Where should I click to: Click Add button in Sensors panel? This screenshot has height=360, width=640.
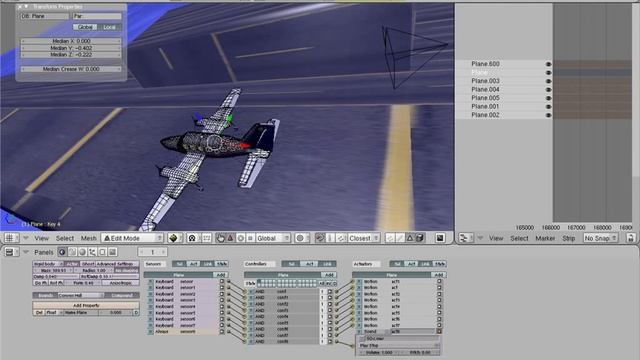[221, 275]
